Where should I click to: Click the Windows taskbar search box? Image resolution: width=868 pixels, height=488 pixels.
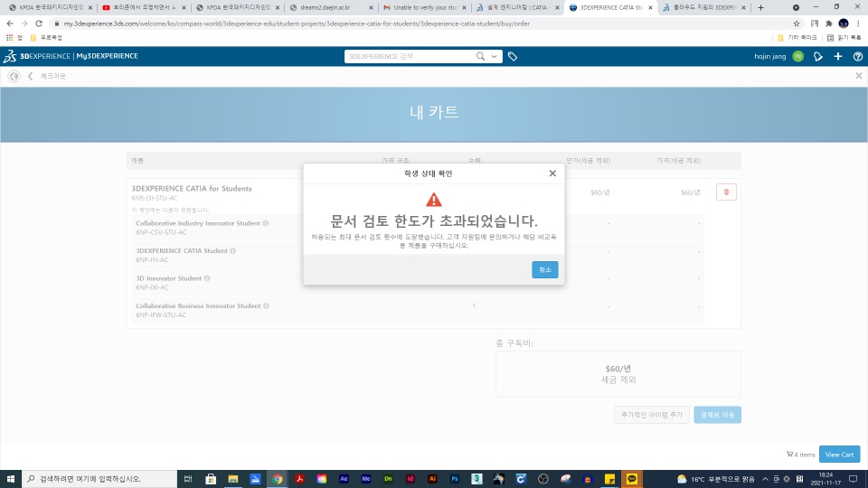click(99, 479)
